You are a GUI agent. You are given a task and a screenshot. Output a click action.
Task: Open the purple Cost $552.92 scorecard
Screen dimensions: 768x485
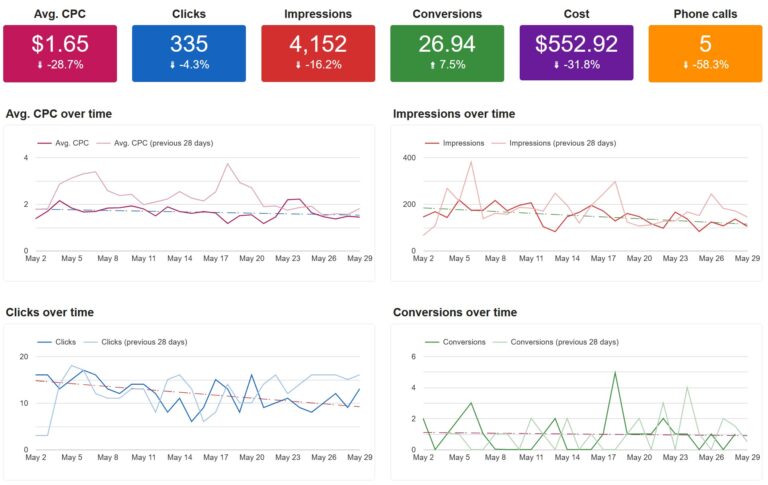click(577, 53)
